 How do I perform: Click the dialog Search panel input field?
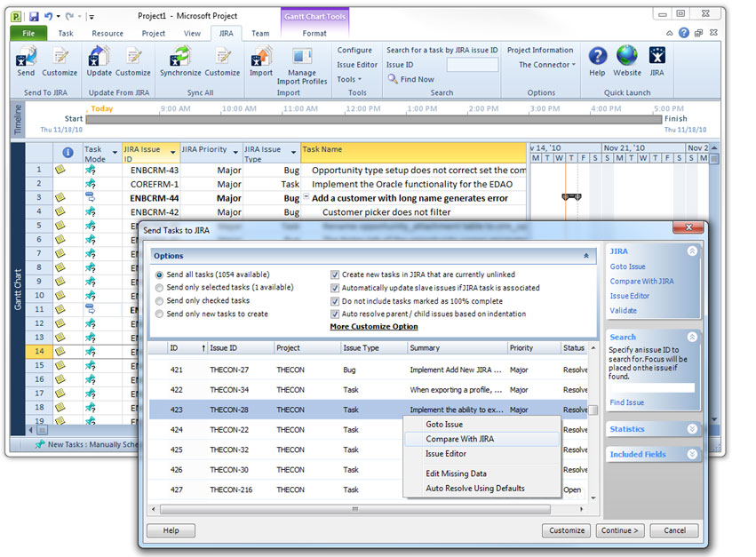click(651, 387)
